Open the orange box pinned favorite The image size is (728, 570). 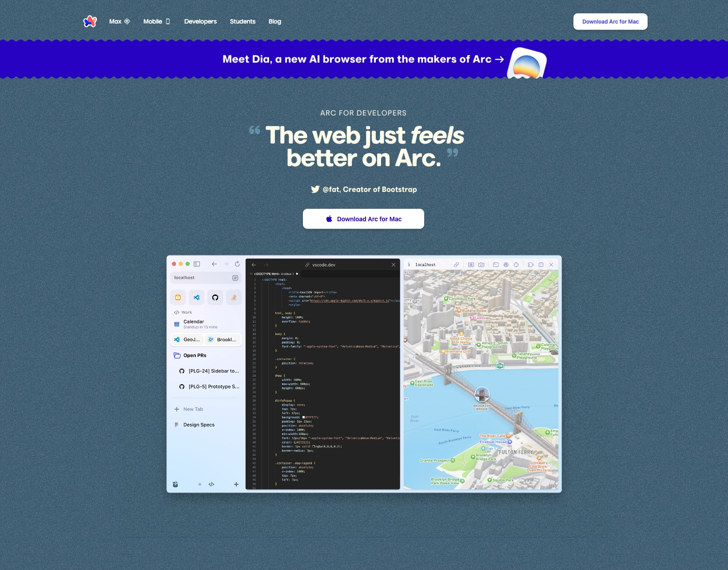tap(178, 297)
